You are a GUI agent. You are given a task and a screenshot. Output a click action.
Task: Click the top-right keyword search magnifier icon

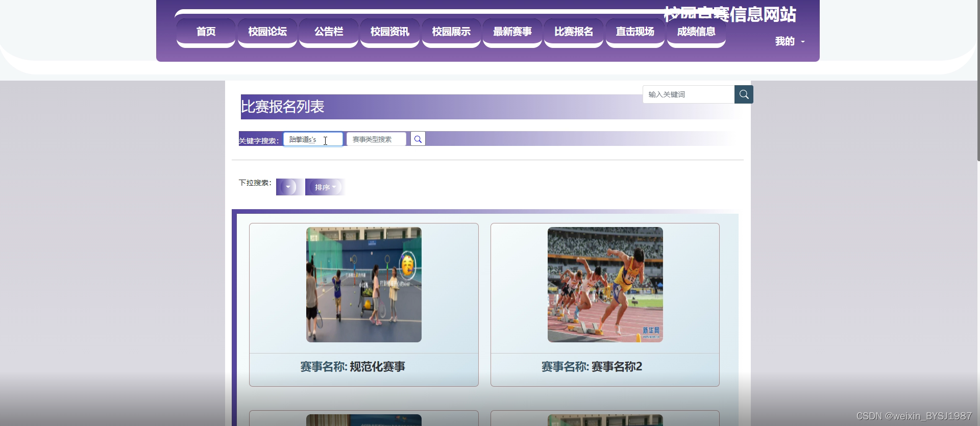pyautogui.click(x=744, y=94)
